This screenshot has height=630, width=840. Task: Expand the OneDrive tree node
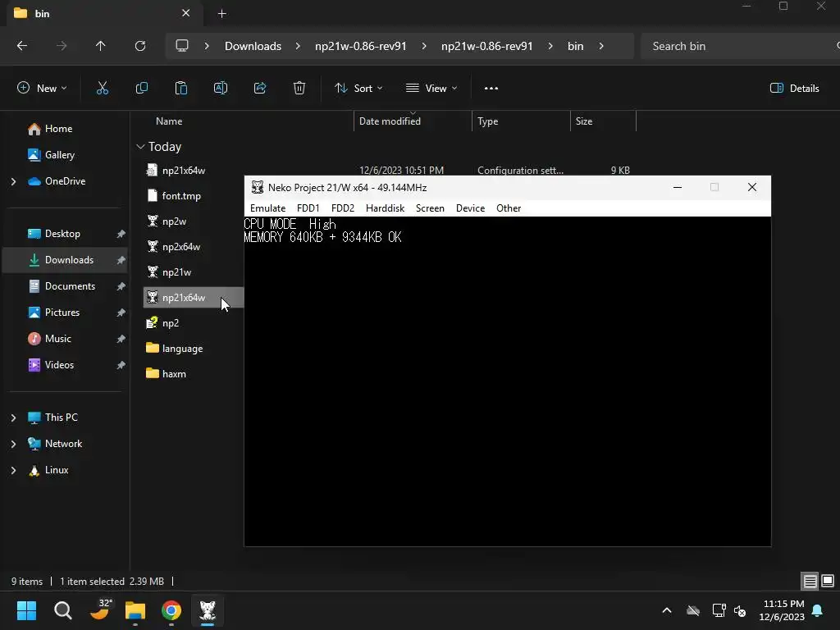(13, 181)
